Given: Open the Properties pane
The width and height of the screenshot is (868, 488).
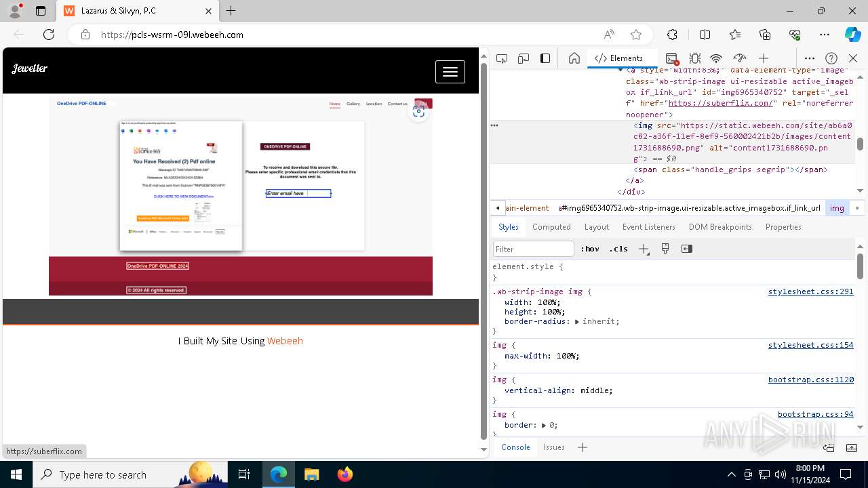Looking at the screenshot, I should (x=783, y=227).
